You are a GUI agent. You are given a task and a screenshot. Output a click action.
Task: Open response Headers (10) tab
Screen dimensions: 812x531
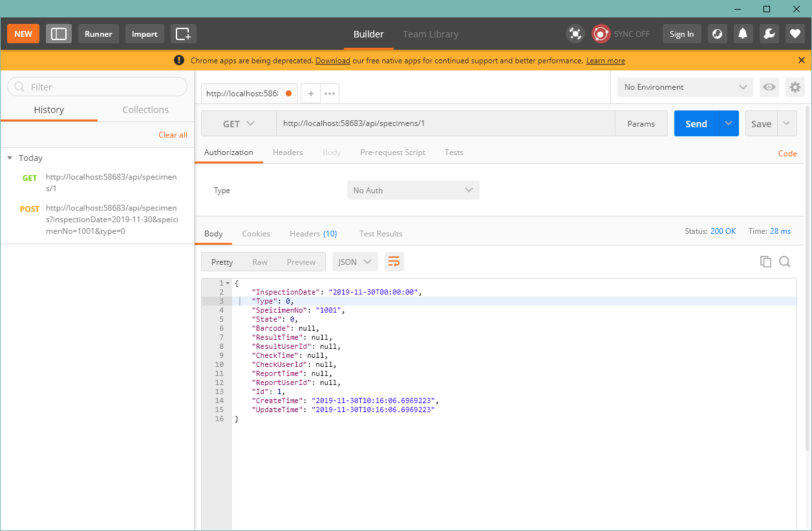pos(313,234)
